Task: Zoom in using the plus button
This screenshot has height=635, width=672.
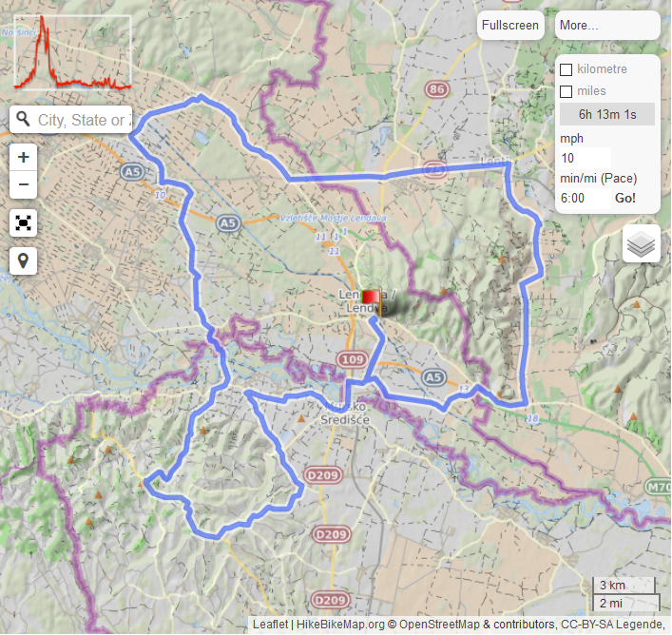Action: click(x=24, y=158)
